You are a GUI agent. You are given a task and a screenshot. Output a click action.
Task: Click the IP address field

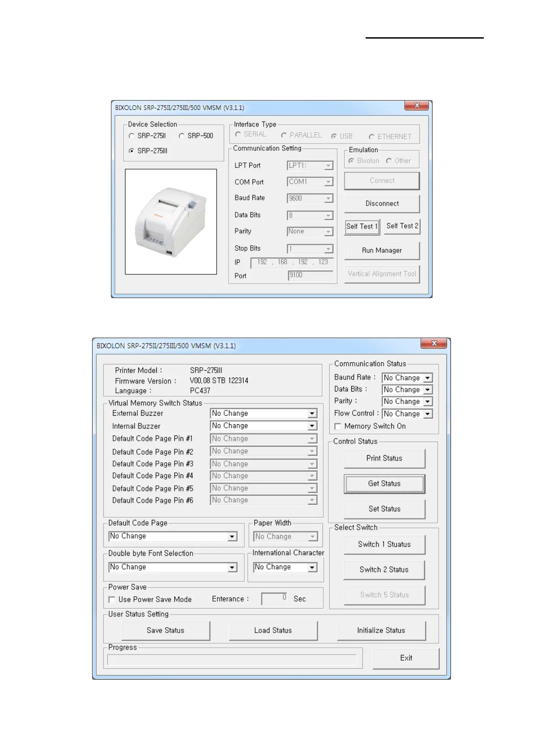(x=292, y=262)
